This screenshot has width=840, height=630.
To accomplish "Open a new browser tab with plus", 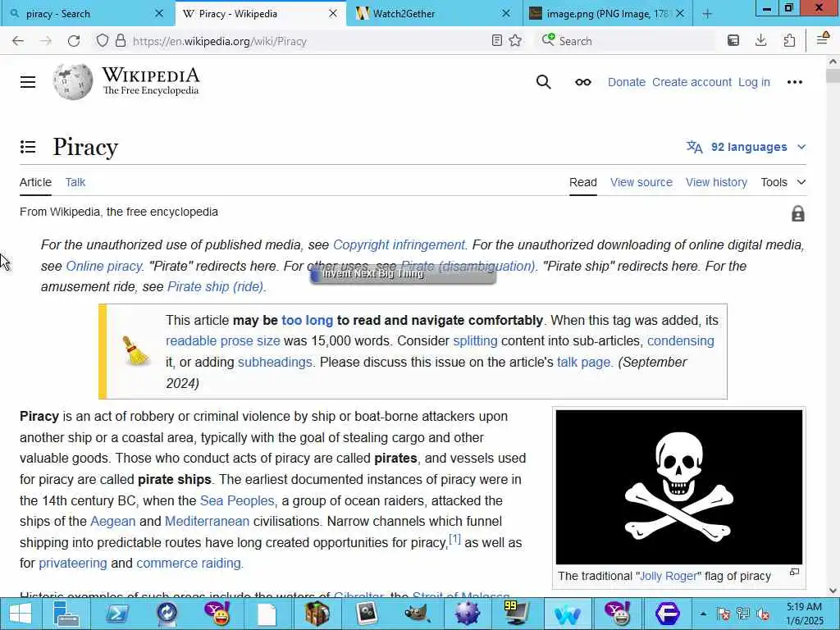I will coord(707,14).
